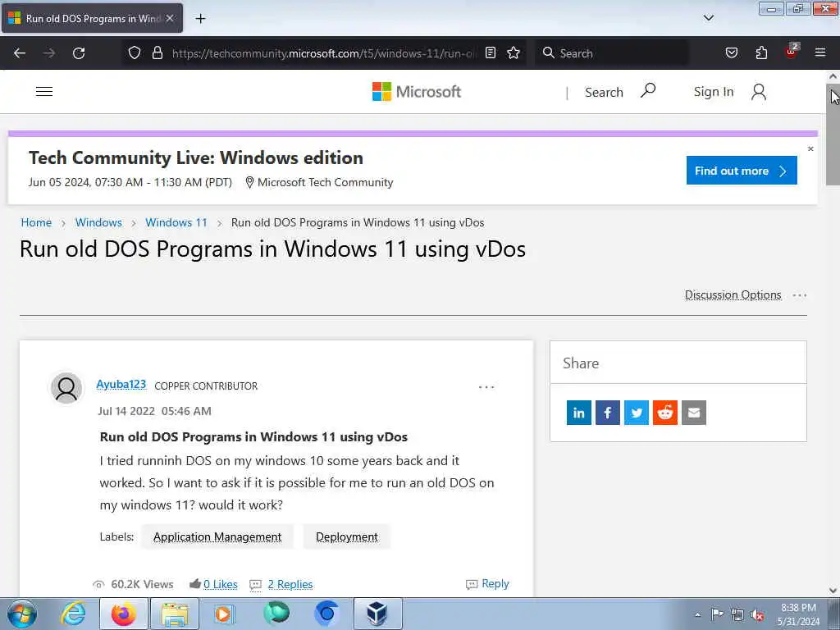Click the Deployment label
Image resolution: width=840 pixels, height=630 pixels.
click(347, 536)
